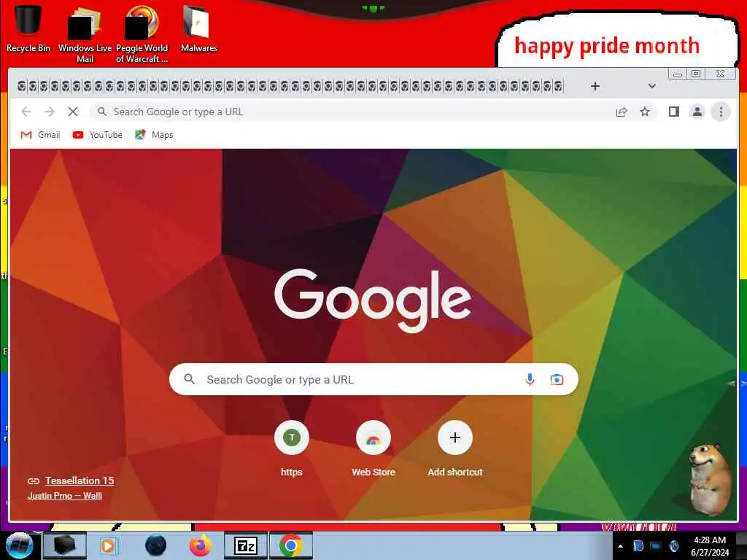The height and width of the screenshot is (560, 747).
Task: Open the Justin Prno Walli attribution link
Action: pos(65,496)
